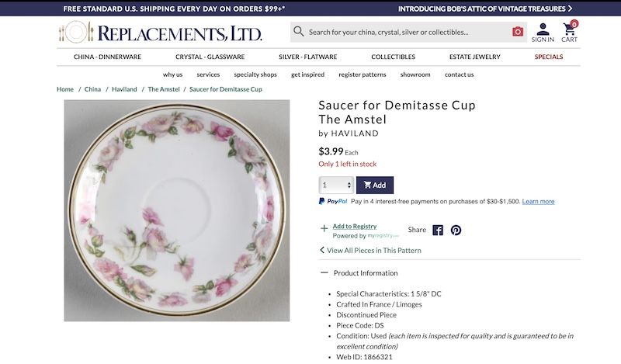
Task: Click the Replacements, Ltd. logo
Action: (x=160, y=33)
